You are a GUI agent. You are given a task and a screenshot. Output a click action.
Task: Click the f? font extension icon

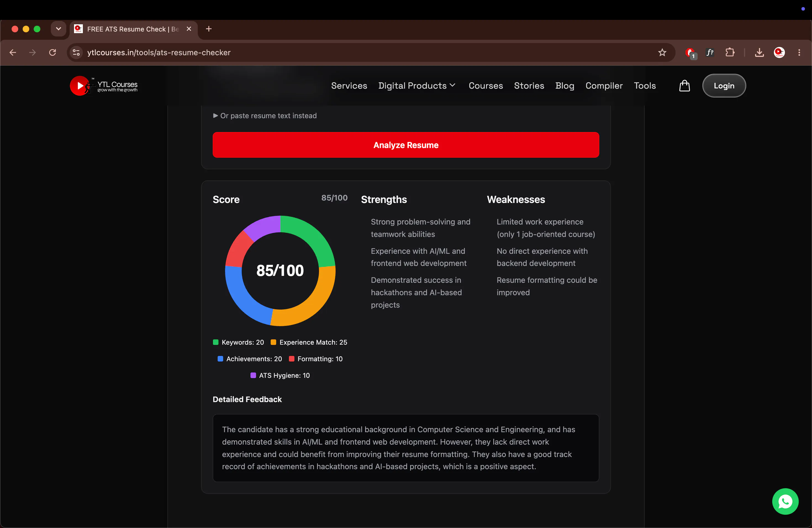710,52
